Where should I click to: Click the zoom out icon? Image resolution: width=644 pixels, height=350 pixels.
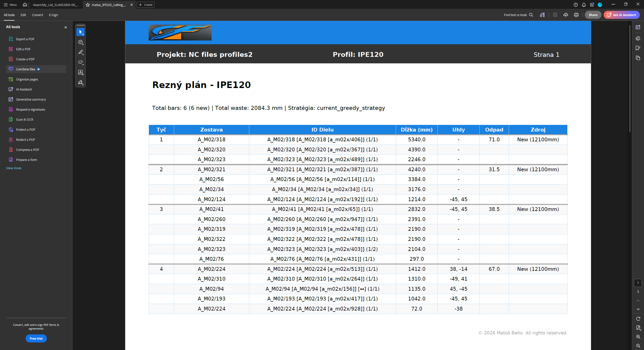click(x=638, y=346)
